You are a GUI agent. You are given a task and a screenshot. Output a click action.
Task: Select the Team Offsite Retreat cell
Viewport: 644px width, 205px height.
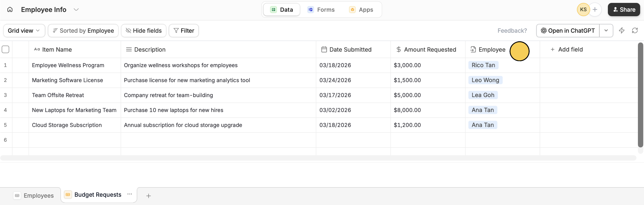(x=75, y=95)
